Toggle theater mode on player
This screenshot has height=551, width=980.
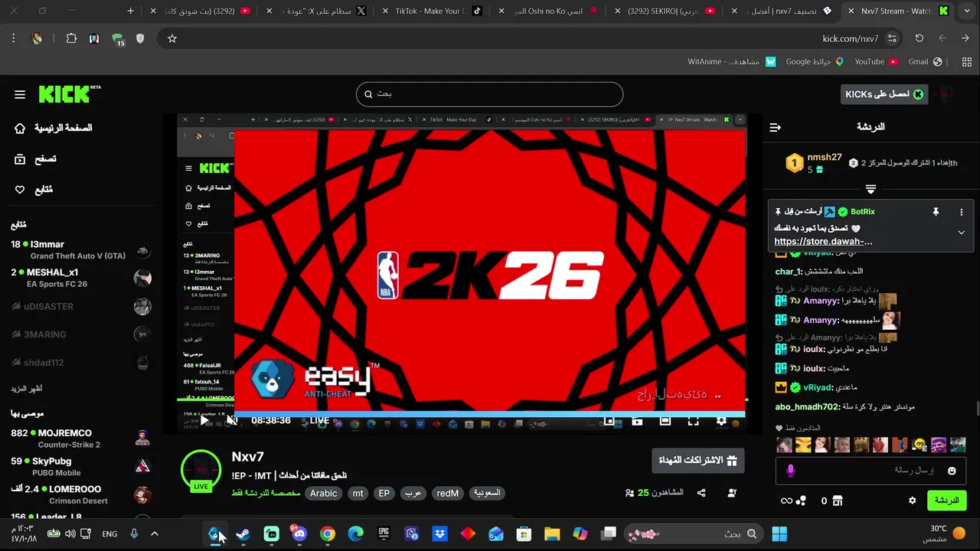[x=665, y=421]
